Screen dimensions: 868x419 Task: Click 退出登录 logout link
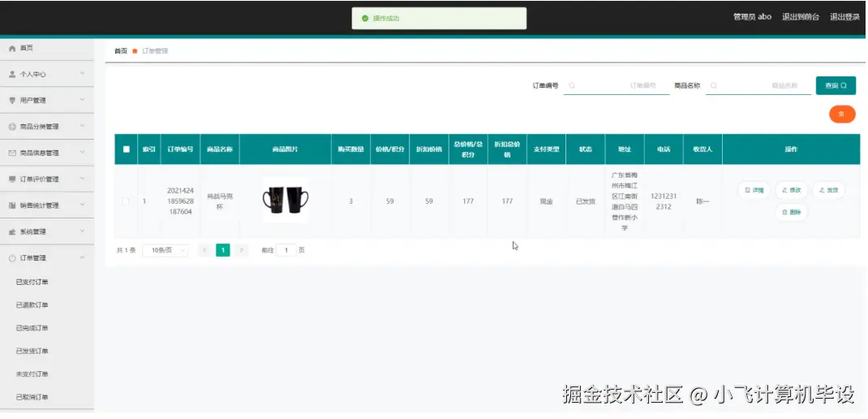click(x=844, y=17)
